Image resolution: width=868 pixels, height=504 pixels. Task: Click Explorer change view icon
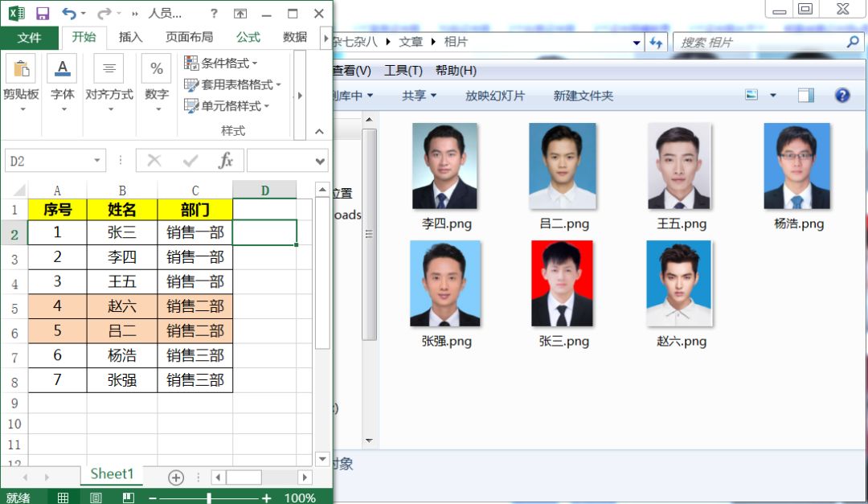point(751,96)
